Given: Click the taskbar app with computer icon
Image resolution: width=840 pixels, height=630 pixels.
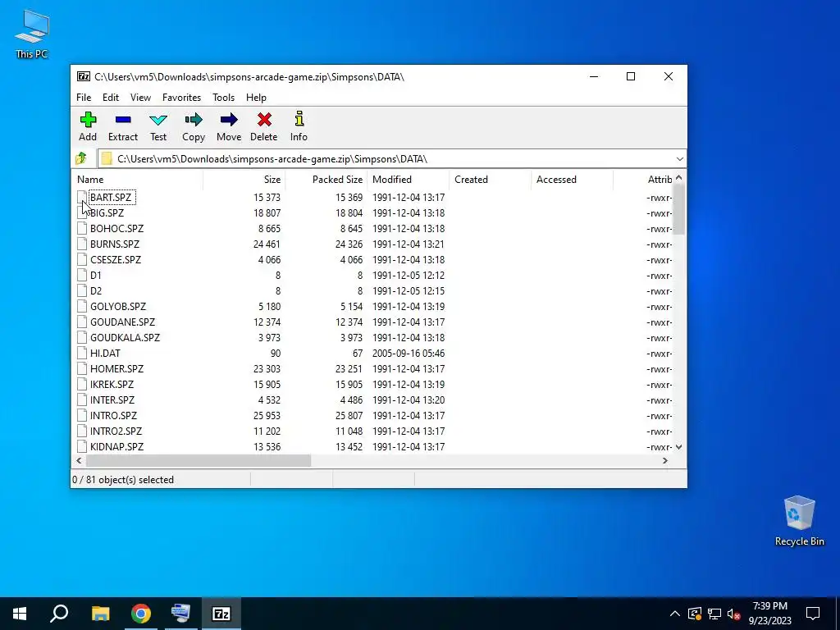Looking at the screenshot, I should 180,614.
